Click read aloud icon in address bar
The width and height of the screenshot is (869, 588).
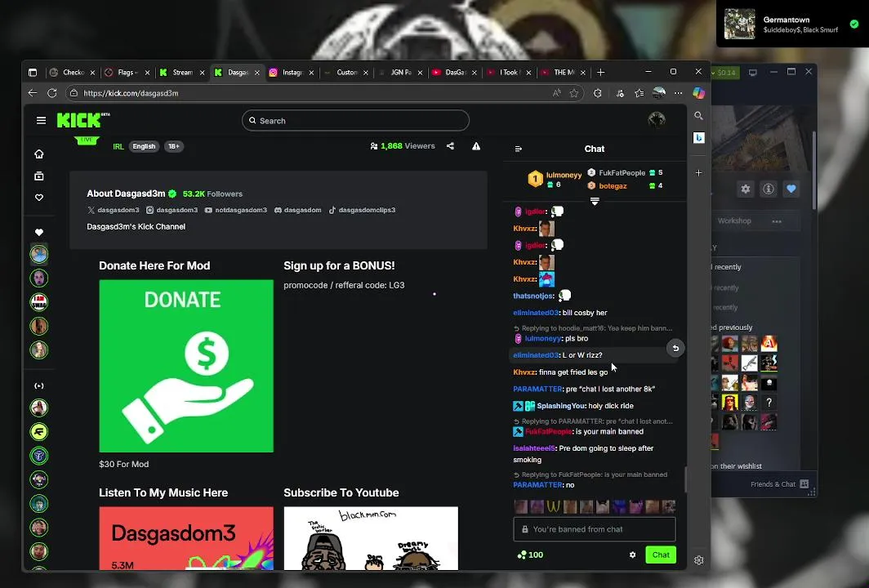click(556, 93)
